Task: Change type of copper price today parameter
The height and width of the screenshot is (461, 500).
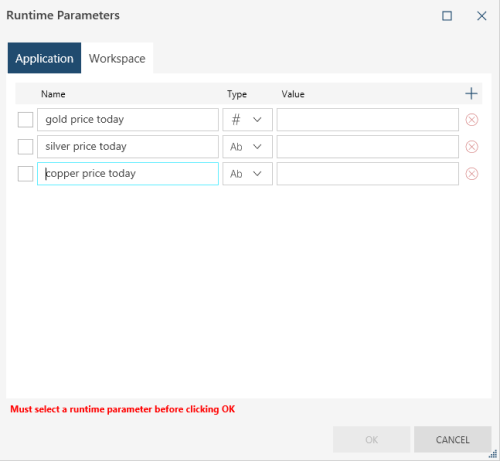Action: (247, 174)
